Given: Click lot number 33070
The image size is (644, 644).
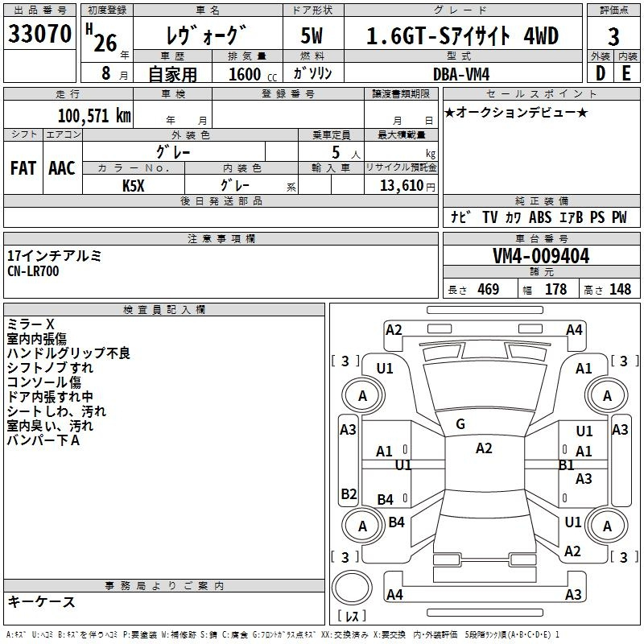Looking at the screenshot, I should (39, 34).
